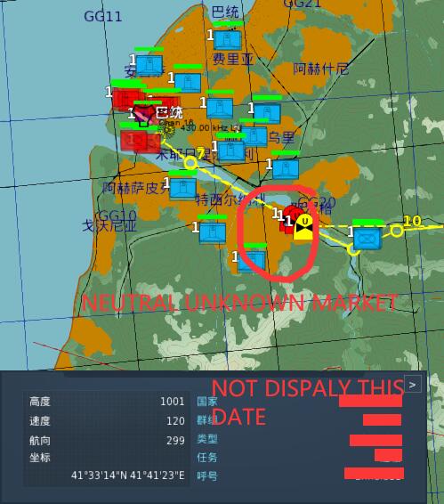Select the blue unit icon left of 乌里 label
This screenshot has width=444, height=504.
[254, 136]
